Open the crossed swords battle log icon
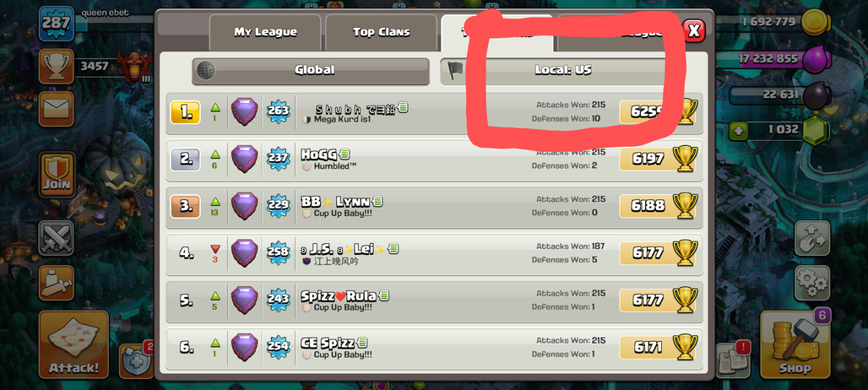 pos(56,238)
